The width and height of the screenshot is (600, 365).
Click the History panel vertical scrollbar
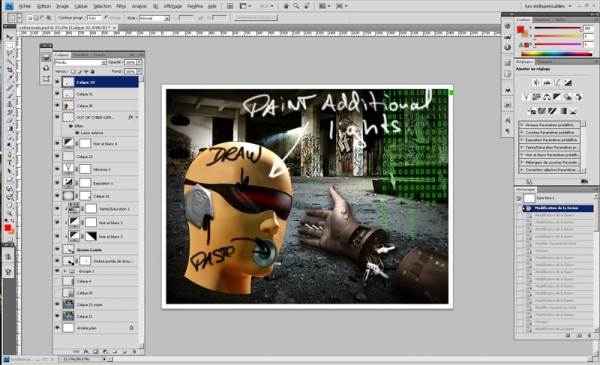pos(596,262)
